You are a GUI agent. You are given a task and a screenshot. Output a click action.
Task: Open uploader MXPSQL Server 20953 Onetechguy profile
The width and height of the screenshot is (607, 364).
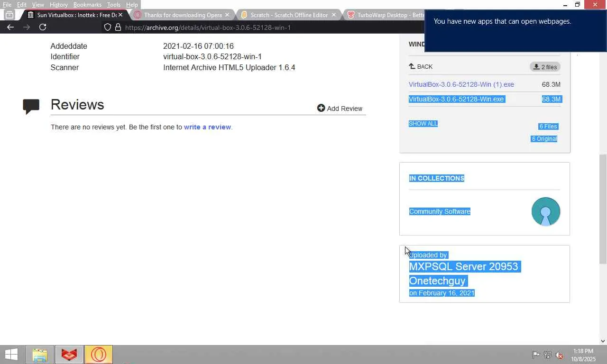tap(465, 273)
